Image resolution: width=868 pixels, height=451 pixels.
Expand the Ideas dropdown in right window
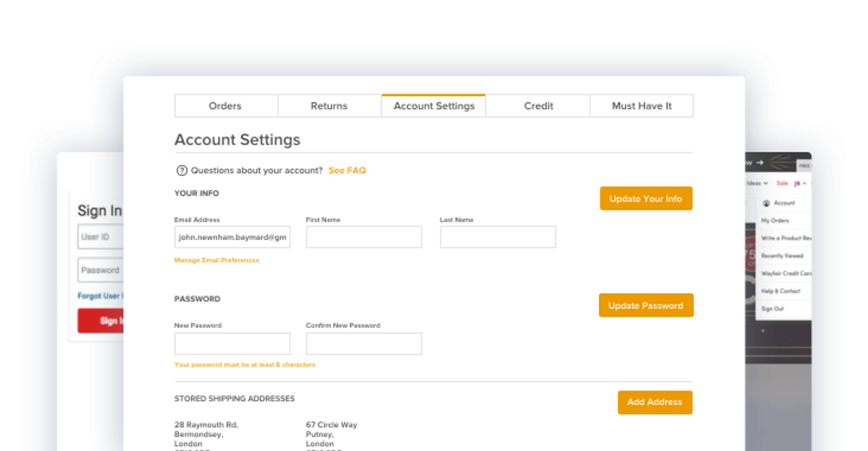click(757, 183)
